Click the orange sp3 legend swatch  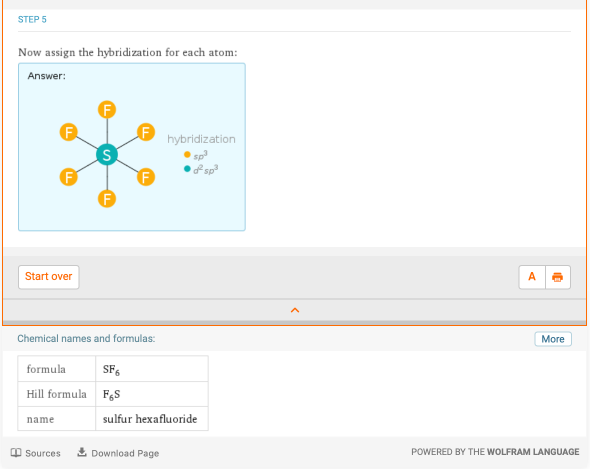(x=187, y=154)
